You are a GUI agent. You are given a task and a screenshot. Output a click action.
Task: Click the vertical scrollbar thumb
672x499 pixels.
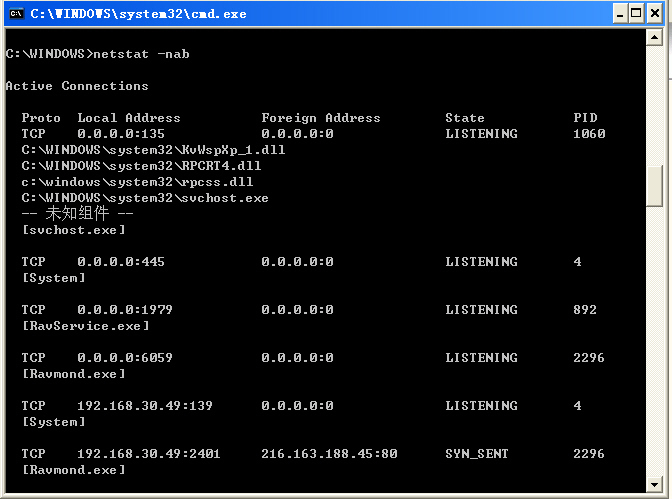point(654,186)
